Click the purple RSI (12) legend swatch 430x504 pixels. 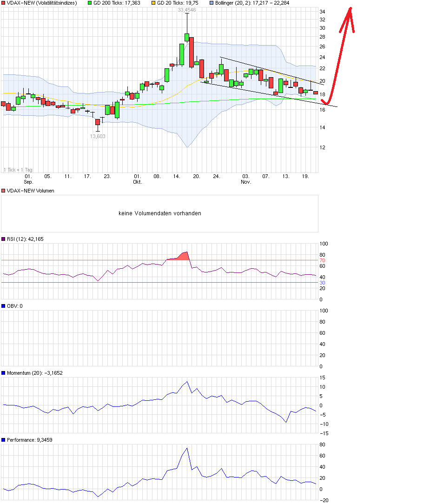pos(3,239)
